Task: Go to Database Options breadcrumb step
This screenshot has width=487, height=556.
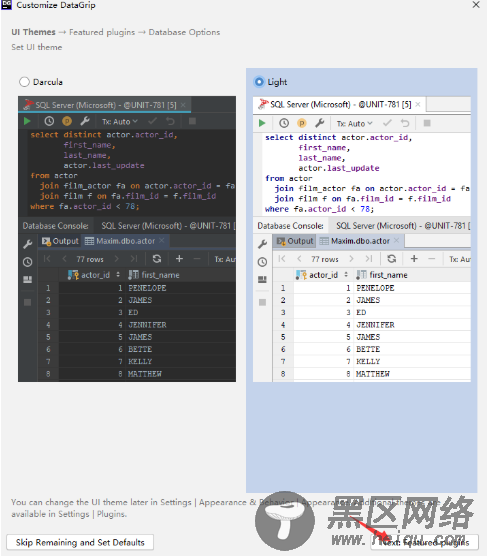Action: pos(184,32)
